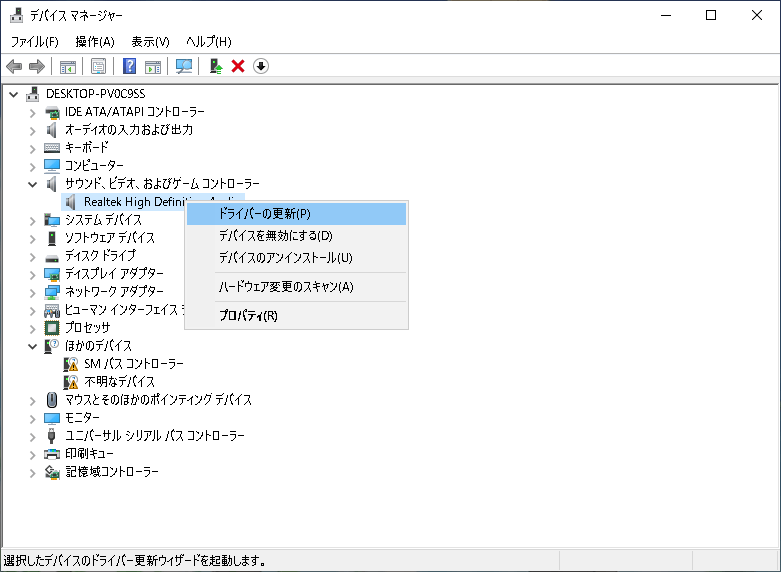Click the Update driver toolbar icon
This screenshot has height=572, width=781.
216,66
